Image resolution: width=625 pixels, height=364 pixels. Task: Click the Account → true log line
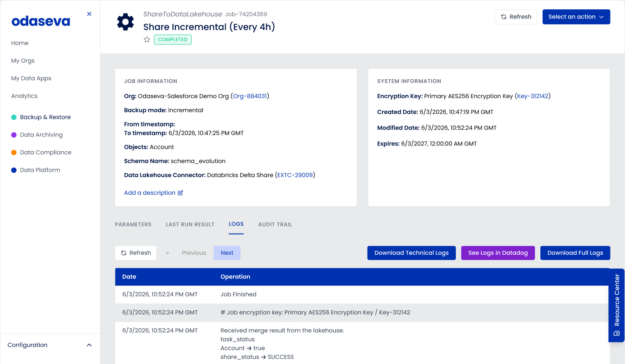point(243,348)
